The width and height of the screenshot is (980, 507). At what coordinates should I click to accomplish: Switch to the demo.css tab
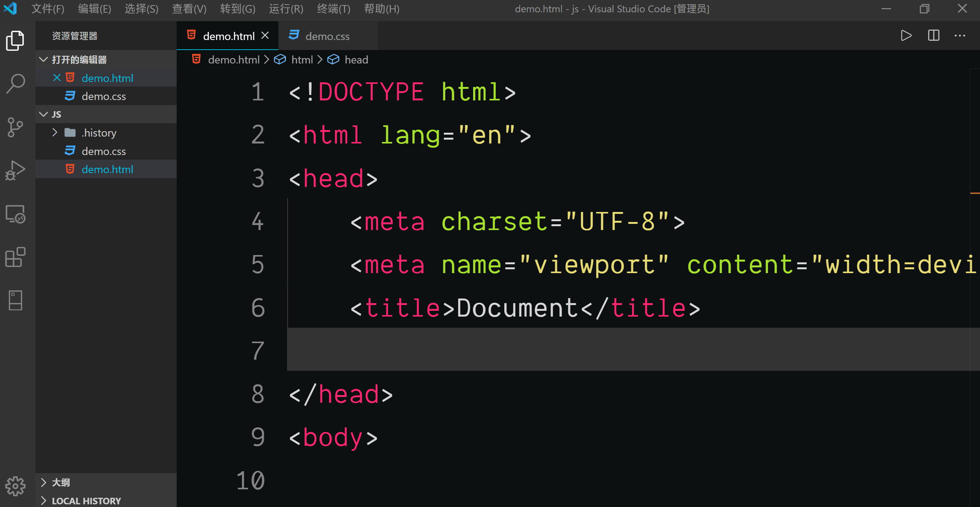click(327, 36)
